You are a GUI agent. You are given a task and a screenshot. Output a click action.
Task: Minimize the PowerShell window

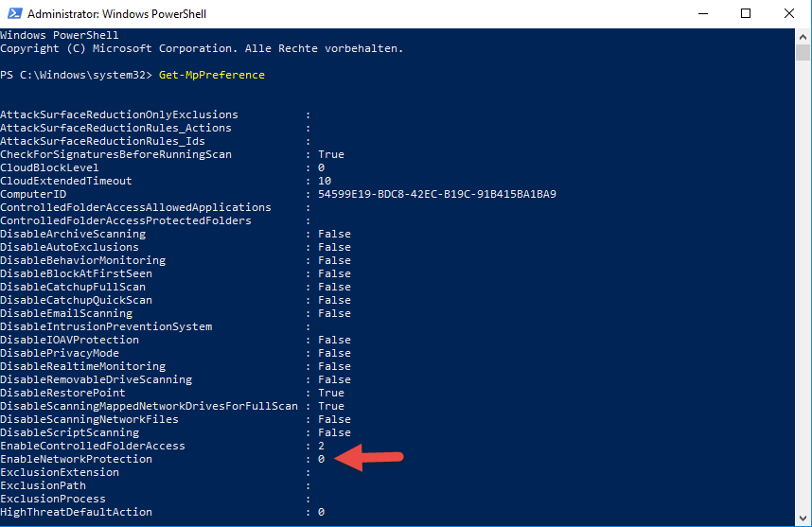point(702,14)
